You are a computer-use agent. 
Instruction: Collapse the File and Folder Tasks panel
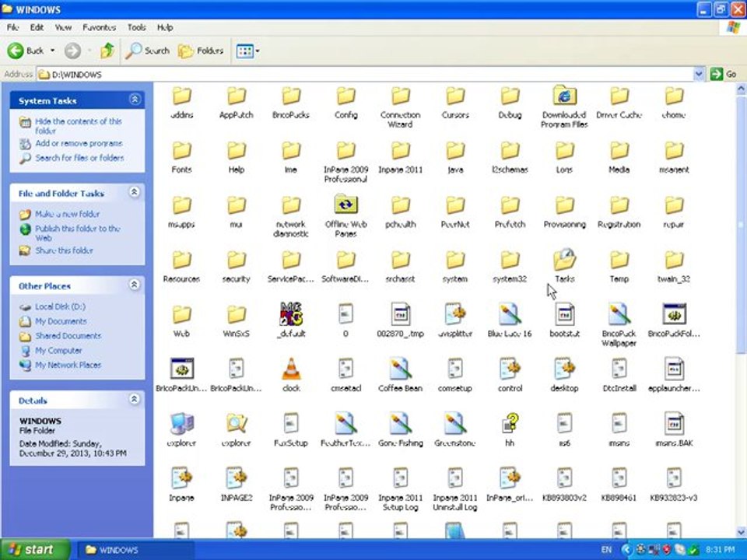click(x=135, y=192)
